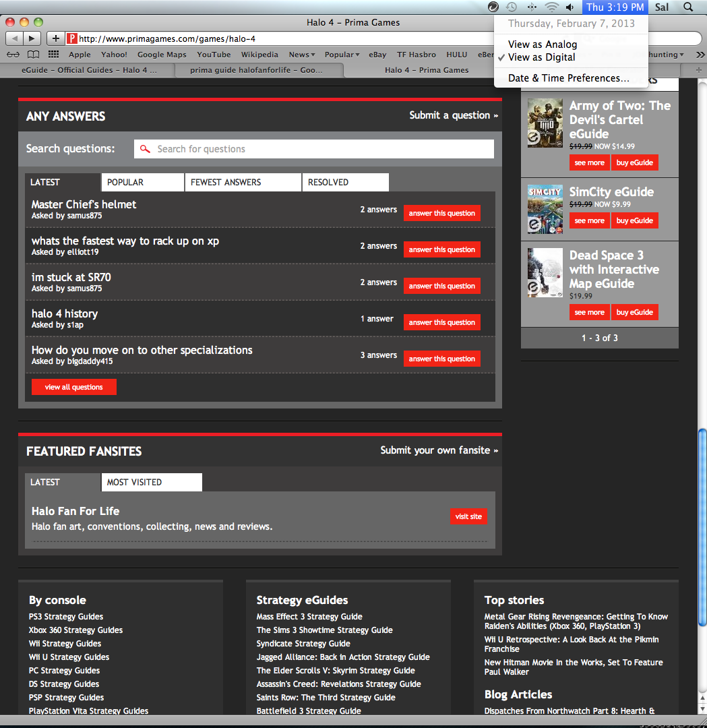Open the Reading List glasses icon
The height and width of the screenshot is (728, 707).
(x=13, y=55)
